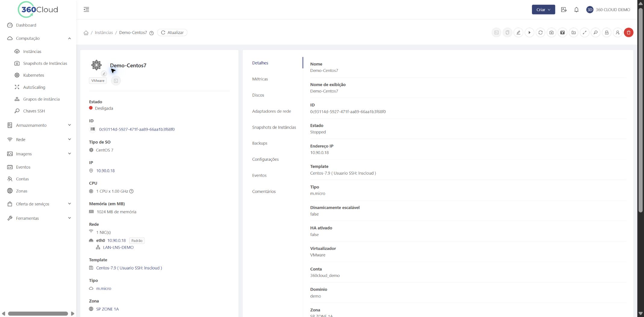Click the SSH key toolbar icon
This screenshot has width=644, height=317.
tap(596, 33)
